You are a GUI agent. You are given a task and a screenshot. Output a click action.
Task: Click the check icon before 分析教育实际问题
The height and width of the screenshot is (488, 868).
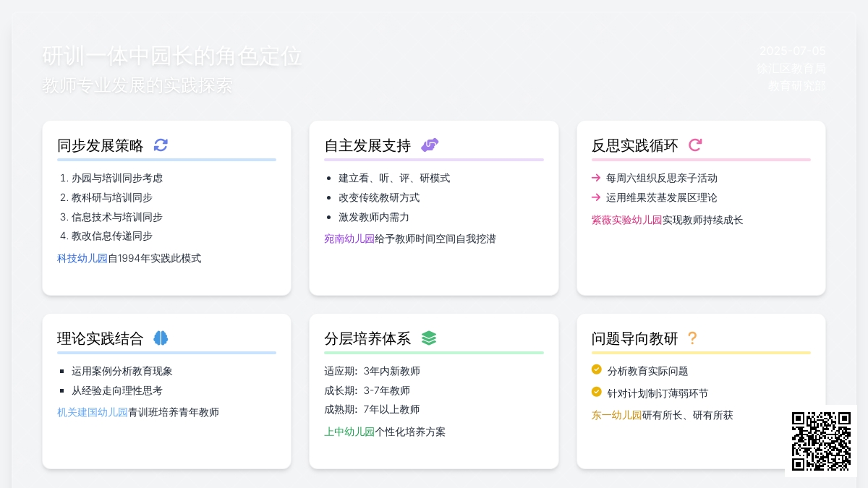[597, 369]
